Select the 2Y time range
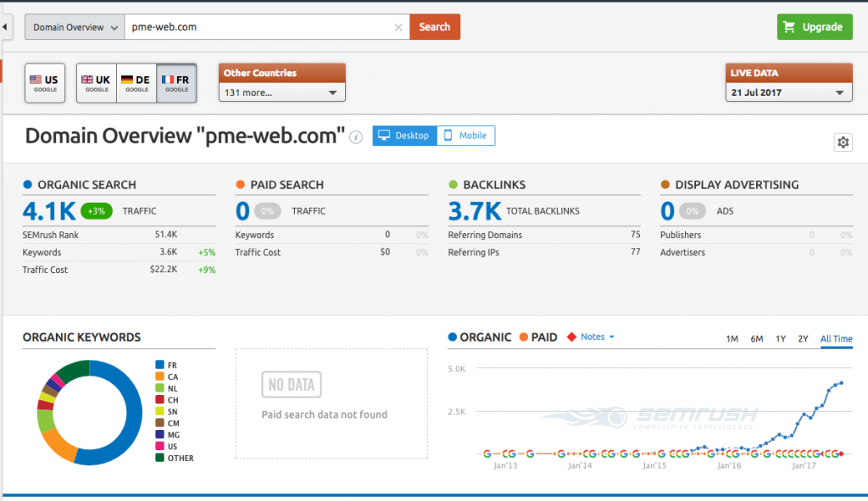868x501 pixels. pyautogui.click(x=804, y=339)
